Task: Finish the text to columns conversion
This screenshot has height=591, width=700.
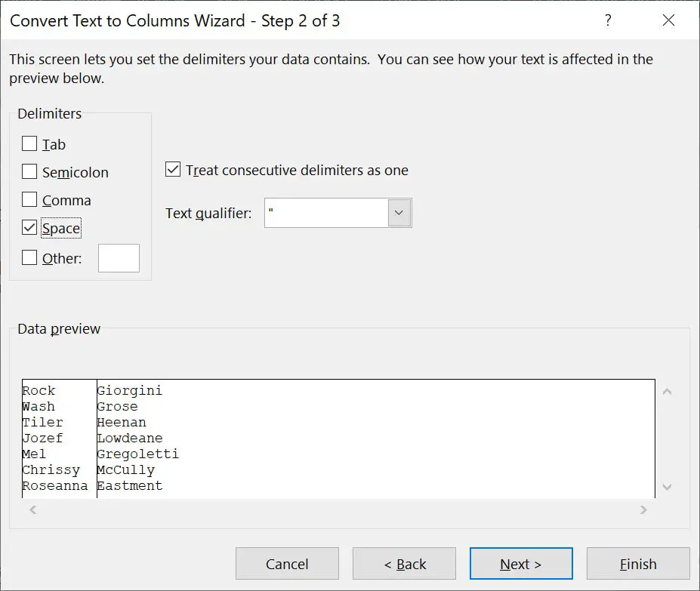Action: (x=638, y=563)
